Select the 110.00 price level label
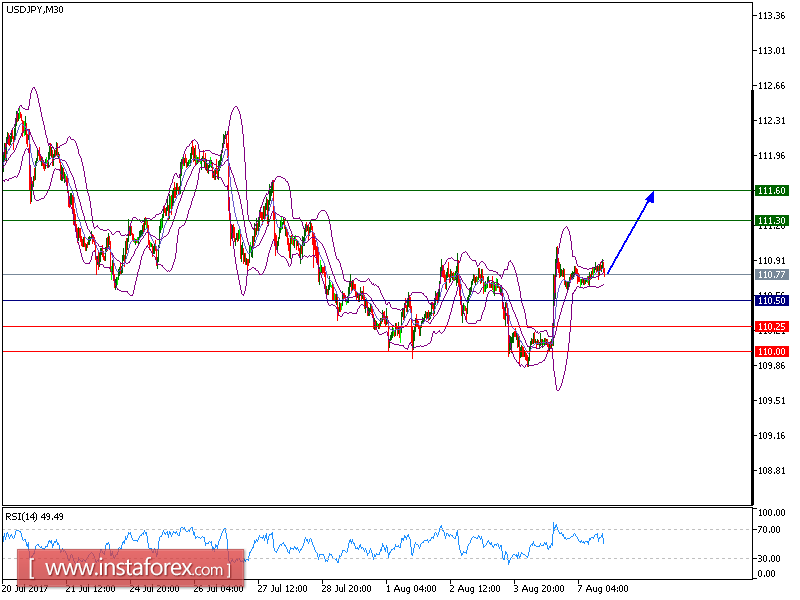 click(771, 352)
